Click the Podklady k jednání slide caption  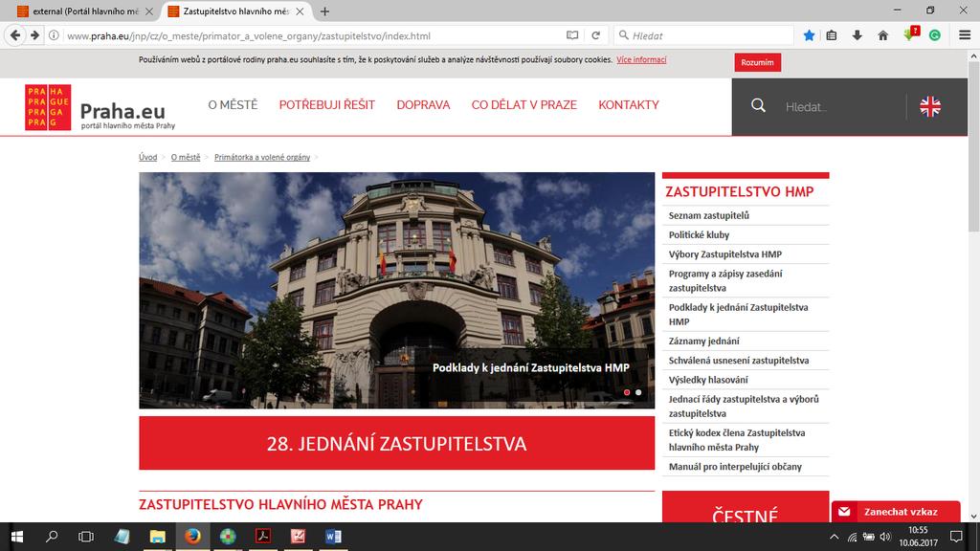tap(530, 367)
